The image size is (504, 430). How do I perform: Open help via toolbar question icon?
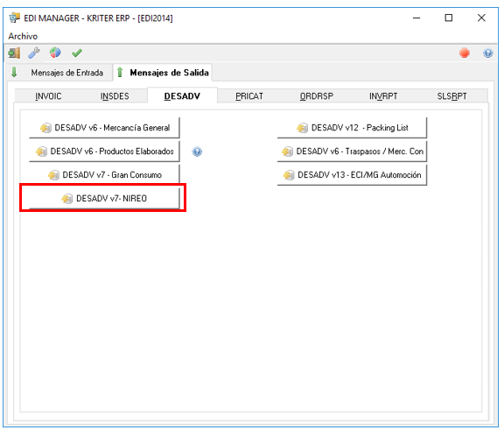pos(488,53)
